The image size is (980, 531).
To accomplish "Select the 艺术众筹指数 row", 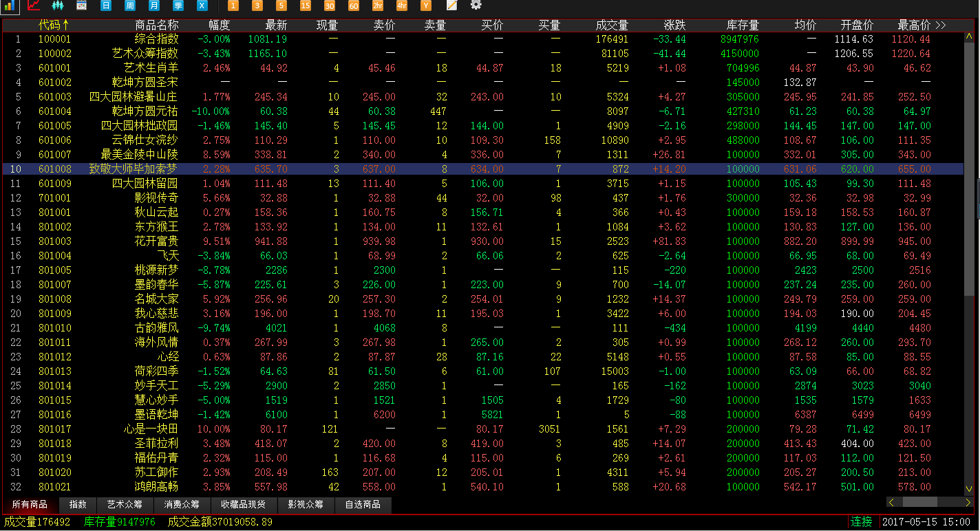I will pos(482,53).
